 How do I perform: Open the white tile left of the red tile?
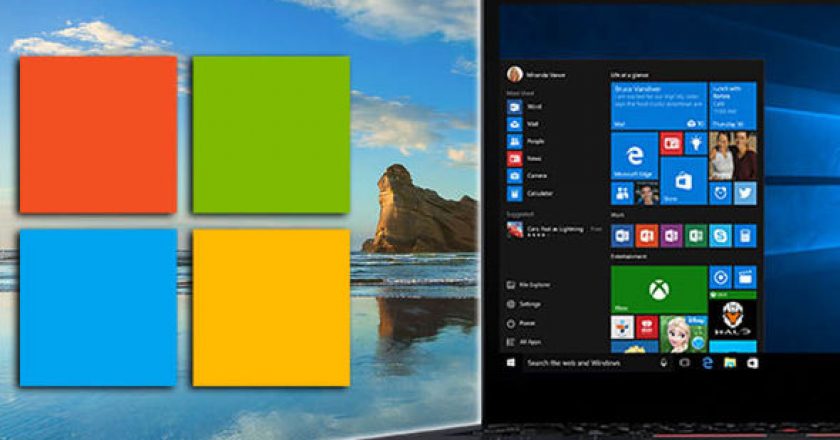622,327
